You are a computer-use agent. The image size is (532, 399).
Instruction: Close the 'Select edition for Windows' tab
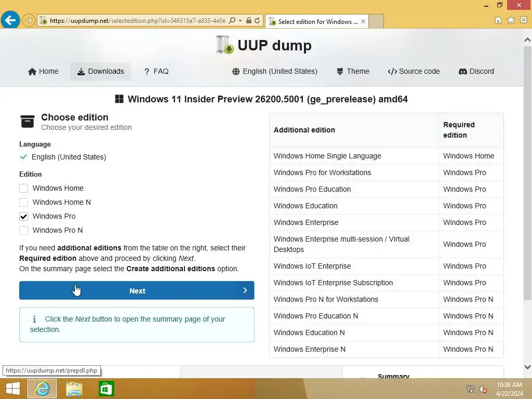point(363,21)
